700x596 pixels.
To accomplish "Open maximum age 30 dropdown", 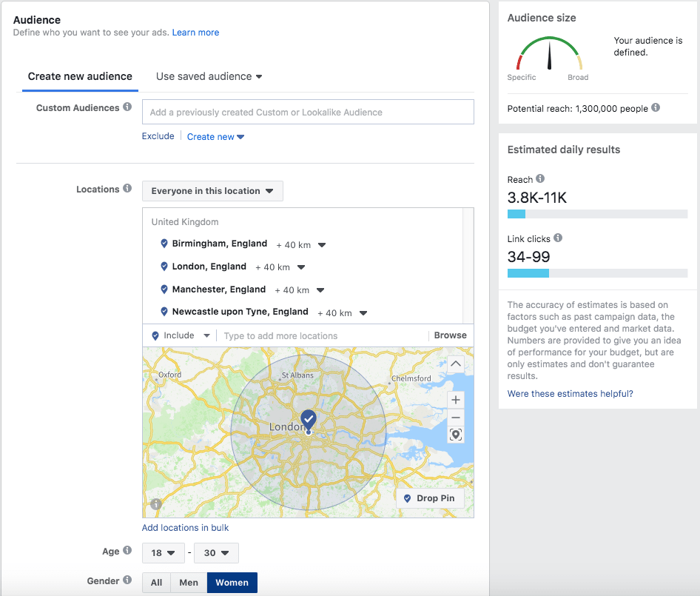I will [217, 553].
